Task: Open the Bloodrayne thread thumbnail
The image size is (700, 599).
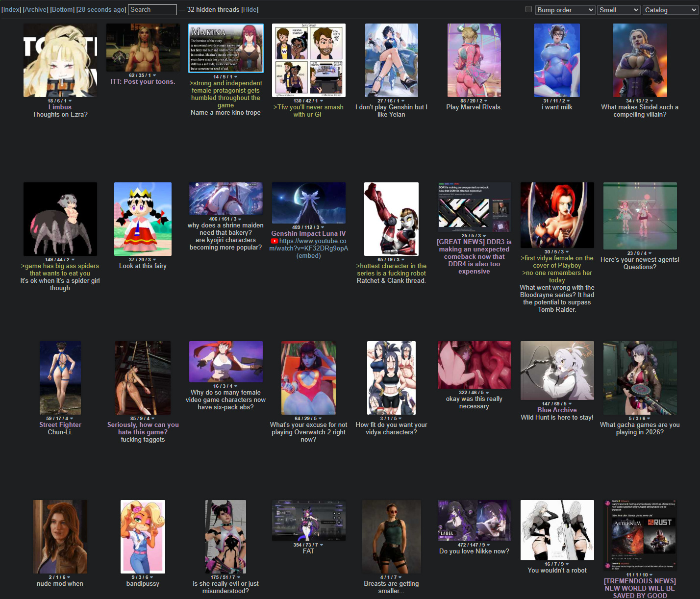Action: click(x=557, y=215)
